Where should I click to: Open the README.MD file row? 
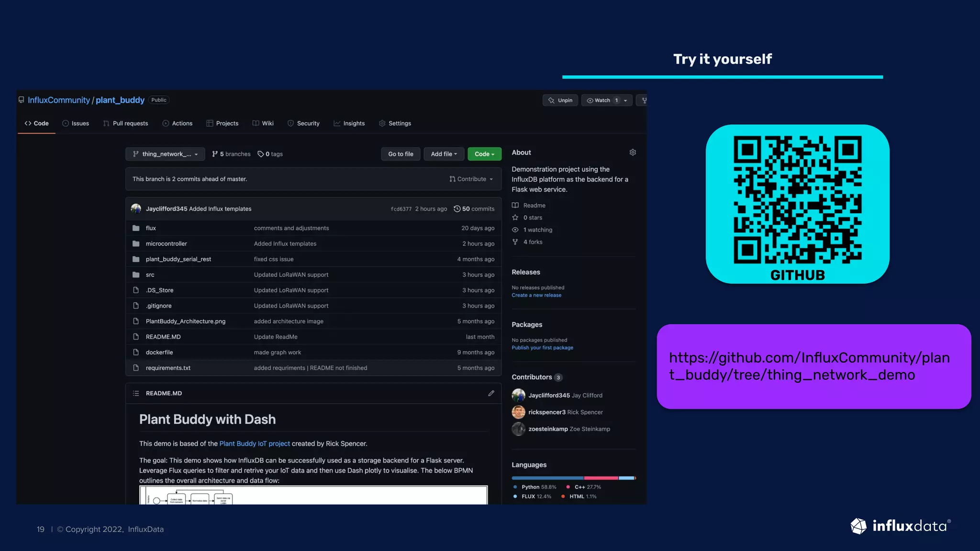[x=313, y=337]
